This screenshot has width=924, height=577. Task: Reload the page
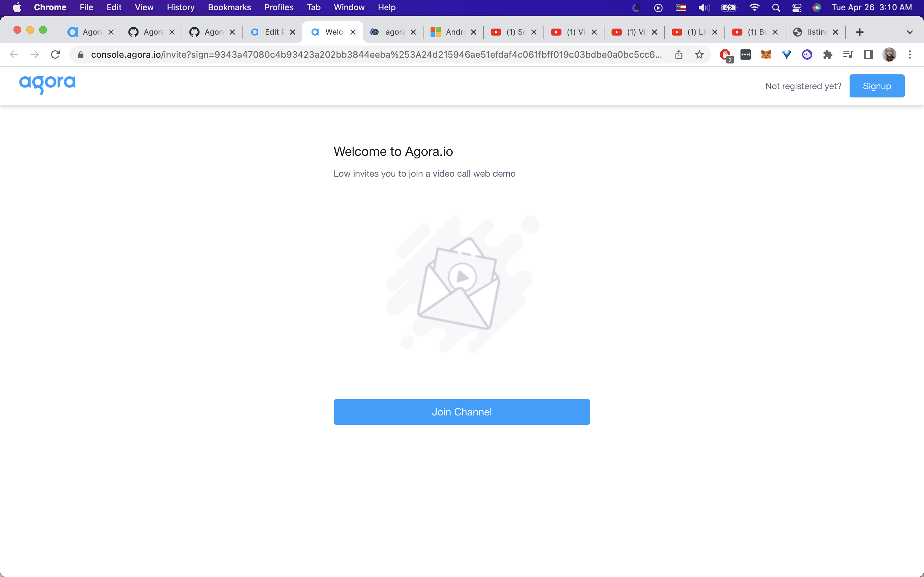[56, 54]
